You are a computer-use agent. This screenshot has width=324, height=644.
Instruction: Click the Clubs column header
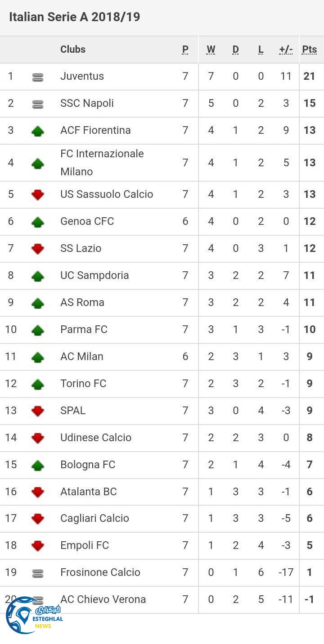click(x=73, y=49)
